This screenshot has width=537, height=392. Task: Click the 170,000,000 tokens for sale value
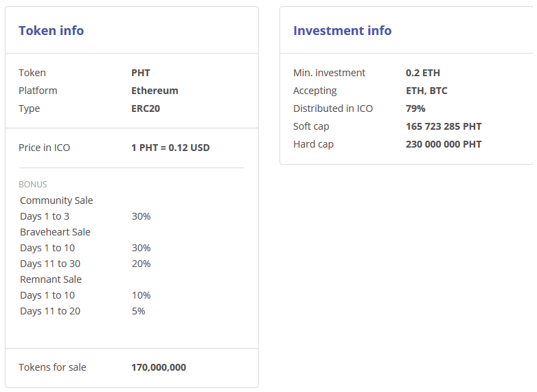[158, 367]
